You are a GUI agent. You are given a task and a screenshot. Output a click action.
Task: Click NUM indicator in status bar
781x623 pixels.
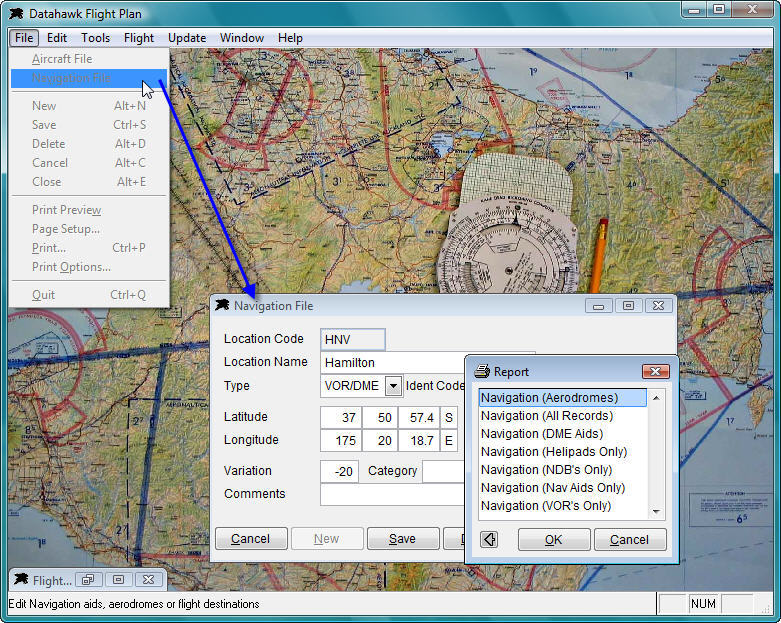[703, 604]
